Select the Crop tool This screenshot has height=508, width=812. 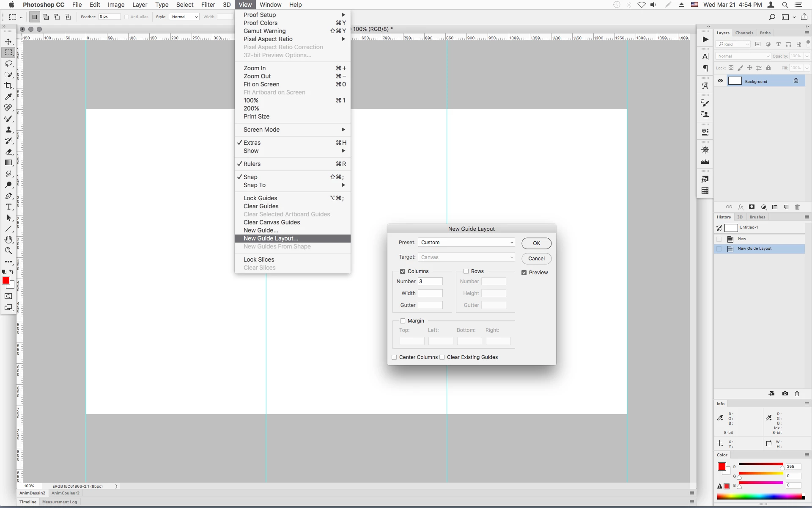(8, 86)
